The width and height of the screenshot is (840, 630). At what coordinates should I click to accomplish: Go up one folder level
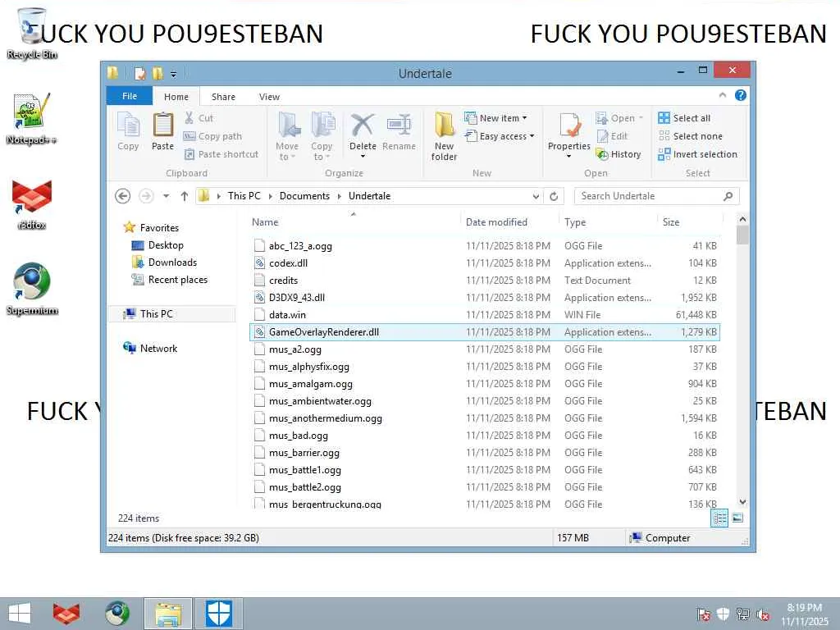[x=185, y=196]
